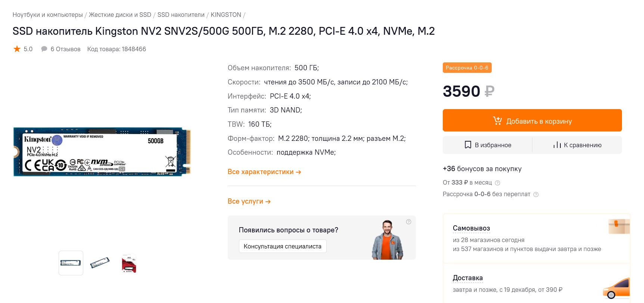
Task: Select angled SSD view thumbnail
Action: (100, 263)
